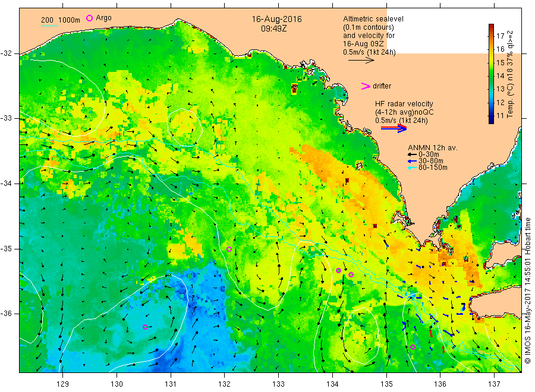535x392 pixels.
Task: Click '0.5m/s (1kt 24h)' under altimetric sealevel
Action: click(x=370, y=52)
